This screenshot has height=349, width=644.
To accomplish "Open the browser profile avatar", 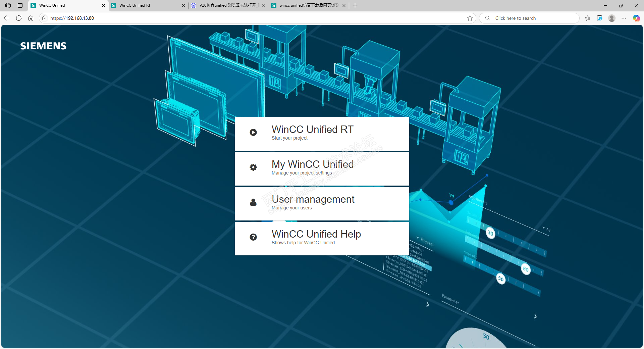I will 612,18.
